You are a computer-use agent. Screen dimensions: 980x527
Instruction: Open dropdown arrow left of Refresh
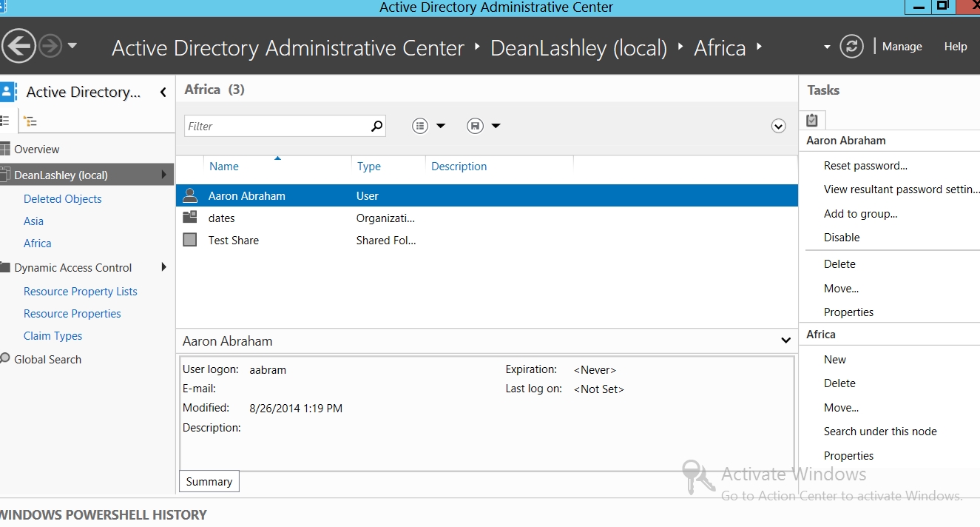(827, 47)
